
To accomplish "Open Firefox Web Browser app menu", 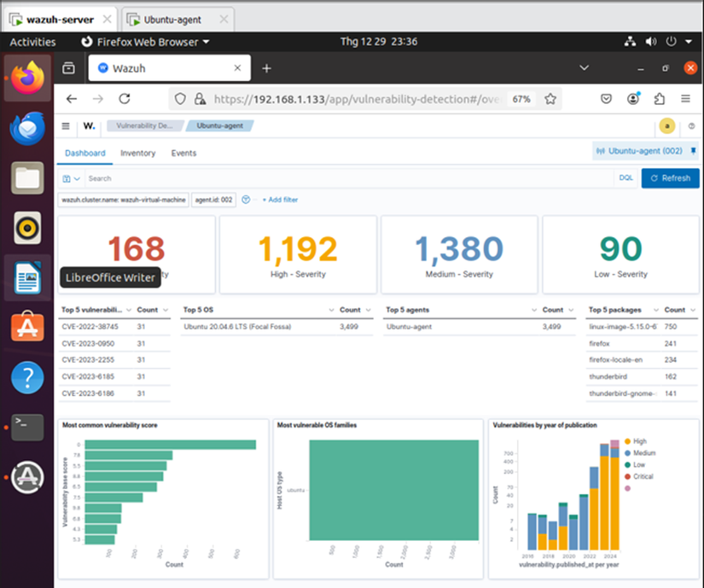I will [x=145, y=42].
